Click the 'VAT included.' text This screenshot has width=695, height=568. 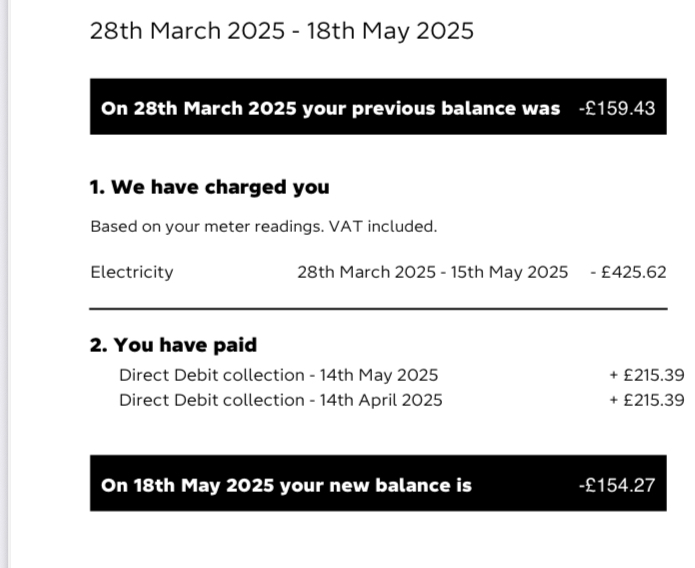pos(383,227)
